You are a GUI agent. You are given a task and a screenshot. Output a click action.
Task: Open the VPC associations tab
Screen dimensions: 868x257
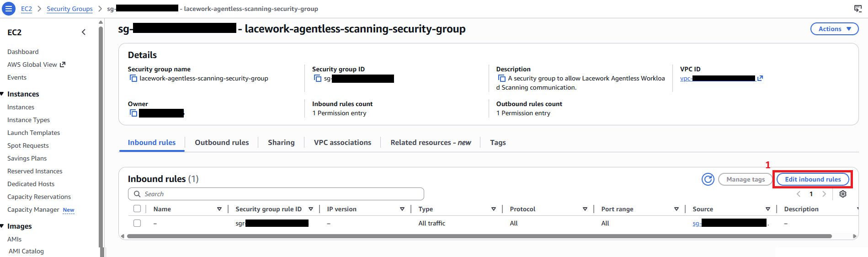342,143
